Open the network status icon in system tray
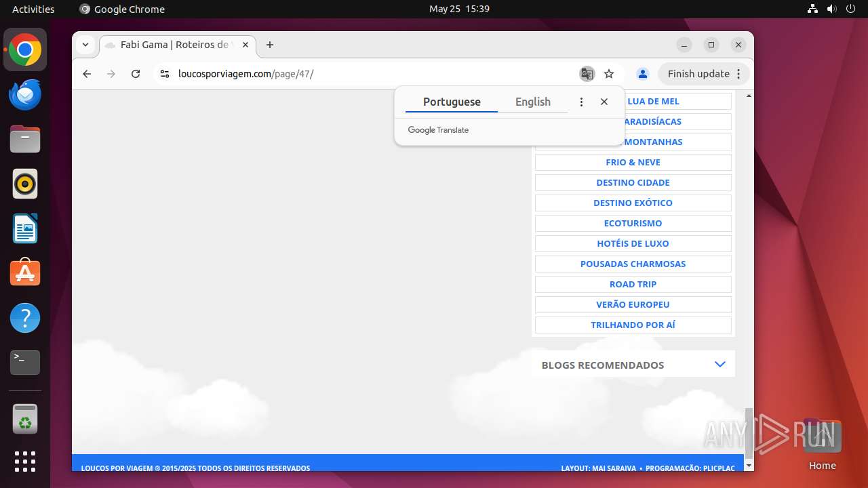868x488 pixels. tap(813, 9)
